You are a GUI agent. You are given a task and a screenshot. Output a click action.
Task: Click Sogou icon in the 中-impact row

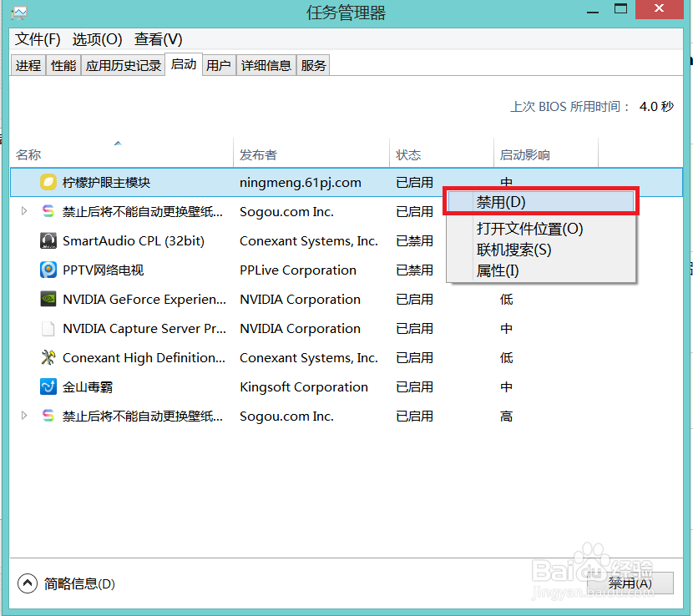tap(48, 211)
